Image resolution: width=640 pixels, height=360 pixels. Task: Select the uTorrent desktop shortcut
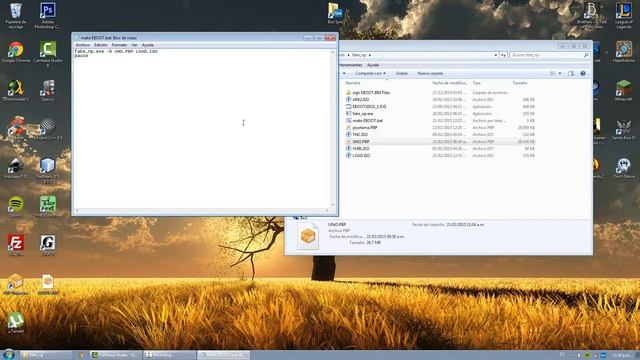click(x=16, y=322)
